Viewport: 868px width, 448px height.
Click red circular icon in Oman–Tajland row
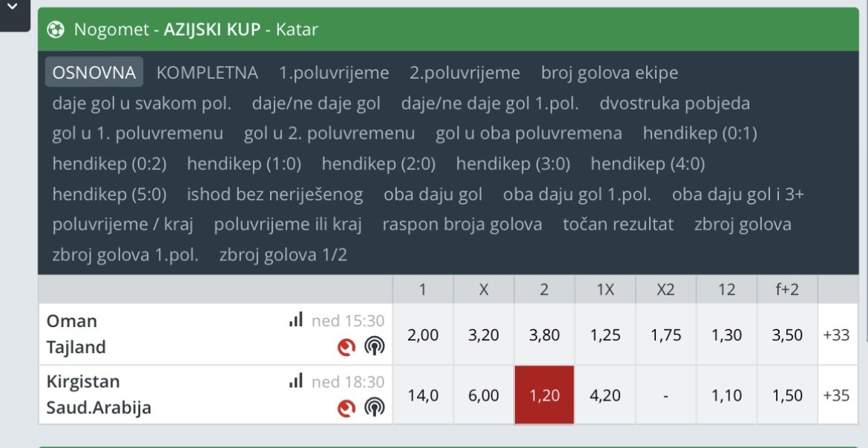(x=346, y=346)
